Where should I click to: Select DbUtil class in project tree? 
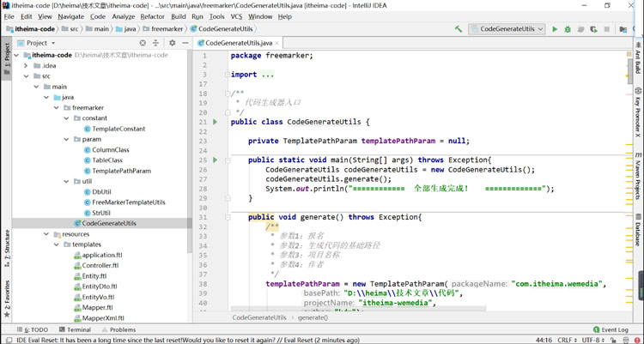(101, 192)
